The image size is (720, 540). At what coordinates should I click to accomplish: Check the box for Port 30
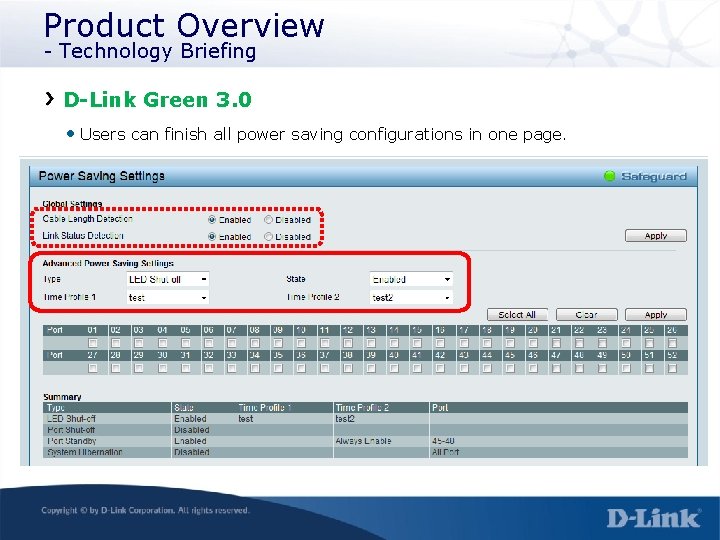[162, 368]
